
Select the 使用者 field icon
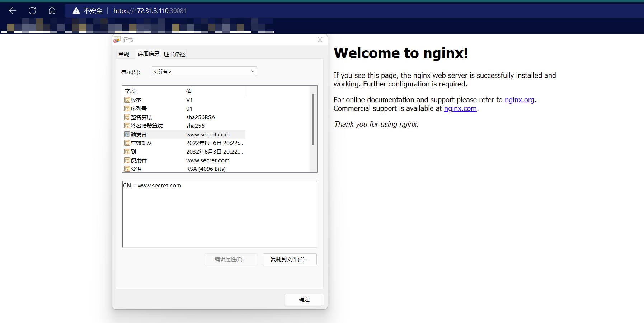coord(127,160)
